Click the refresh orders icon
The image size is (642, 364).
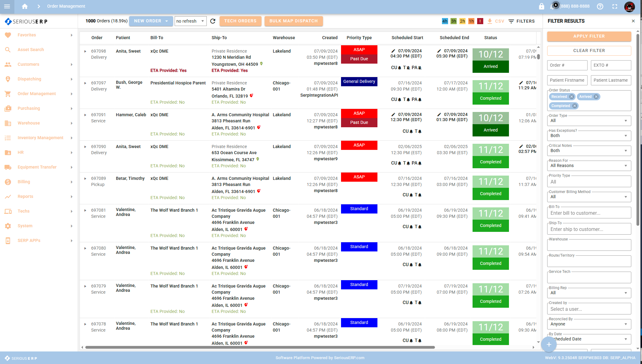click(x=213, y=21)
